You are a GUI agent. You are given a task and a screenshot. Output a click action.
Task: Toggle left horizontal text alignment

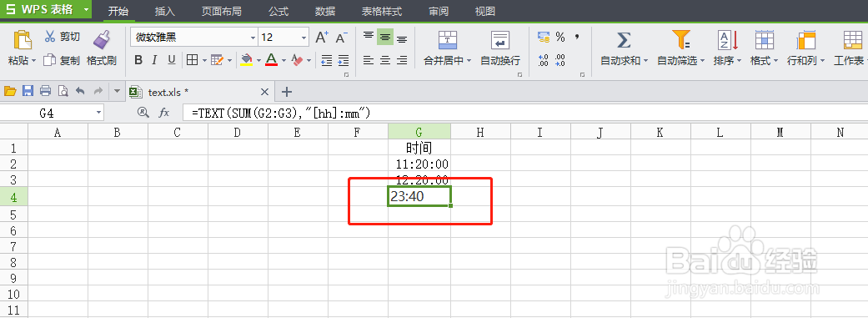click(x=368, y=60)
